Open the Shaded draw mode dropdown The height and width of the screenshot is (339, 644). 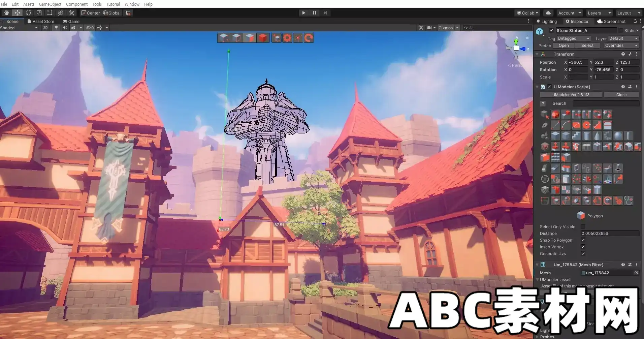click(19, 28)
